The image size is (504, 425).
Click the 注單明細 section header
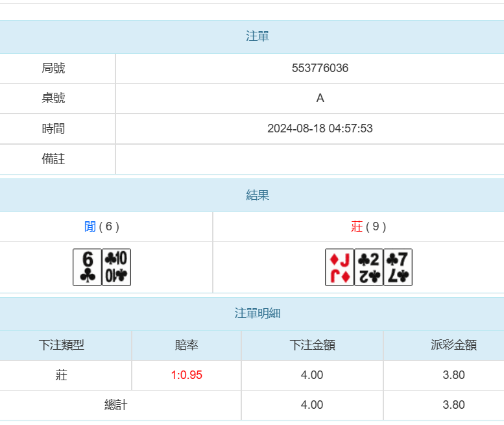click(x=258, y=313)
